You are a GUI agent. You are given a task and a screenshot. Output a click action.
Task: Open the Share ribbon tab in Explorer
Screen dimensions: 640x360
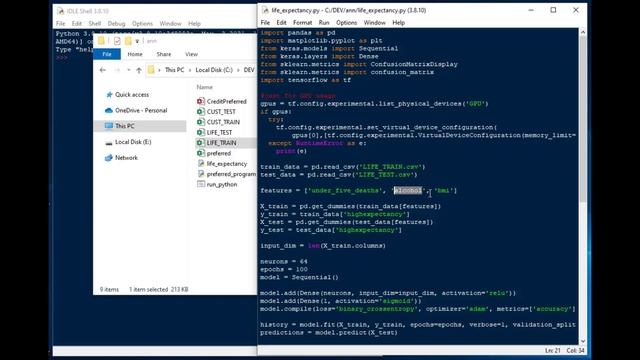coord(164,54)
